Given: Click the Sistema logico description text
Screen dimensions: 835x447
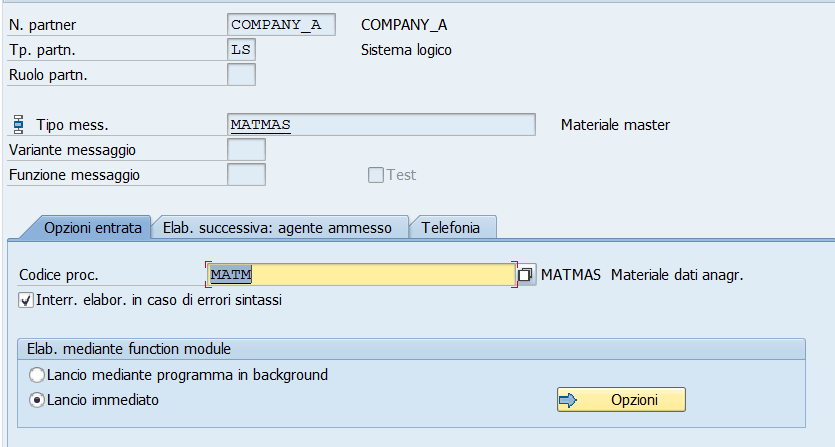Looking at the screenshot, I should click(406, 50).
